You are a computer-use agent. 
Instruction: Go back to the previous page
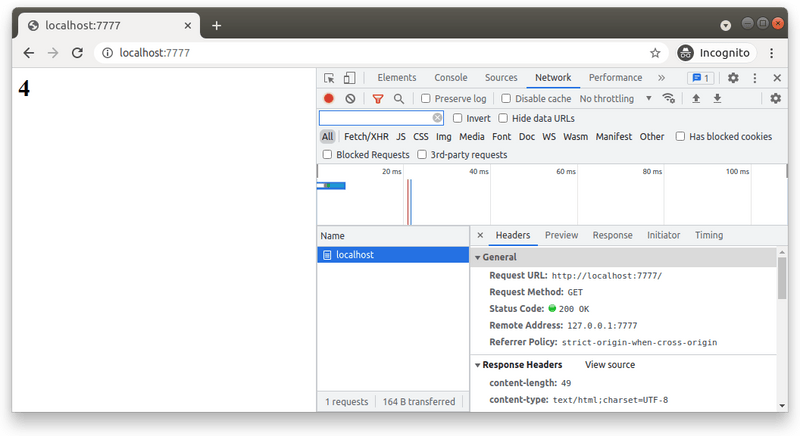click(x=29, y=53)
